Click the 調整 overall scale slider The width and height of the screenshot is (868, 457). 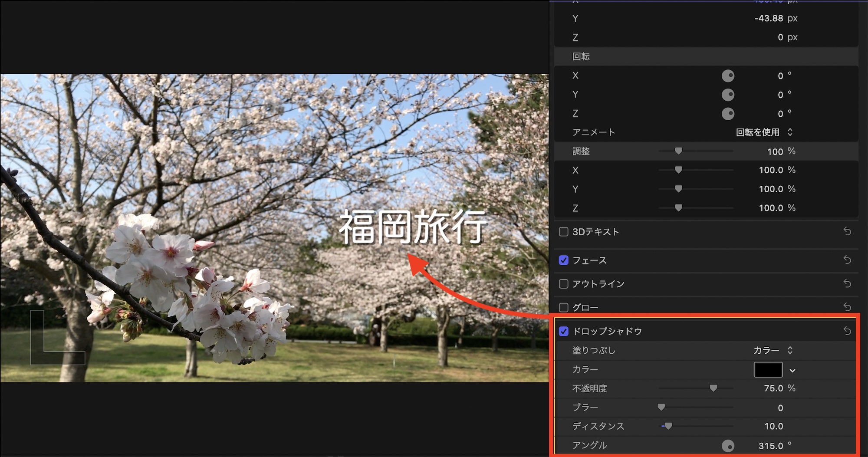[x=696, y=151]
